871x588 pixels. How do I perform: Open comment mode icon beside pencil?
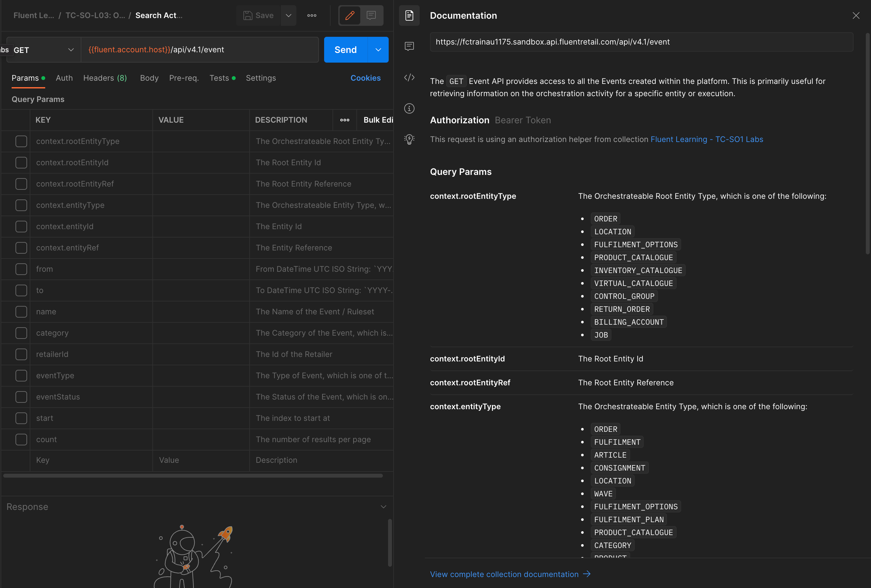[371, 15]
